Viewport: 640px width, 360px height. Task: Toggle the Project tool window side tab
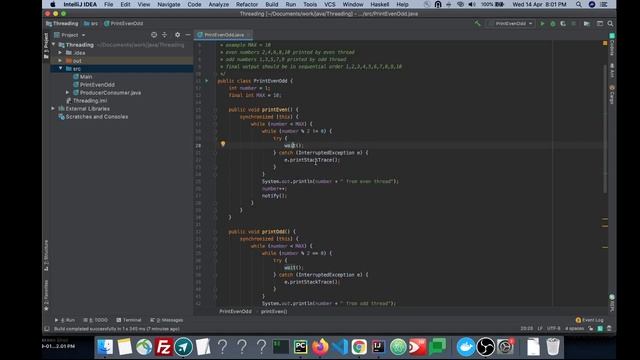coord(46,46)
